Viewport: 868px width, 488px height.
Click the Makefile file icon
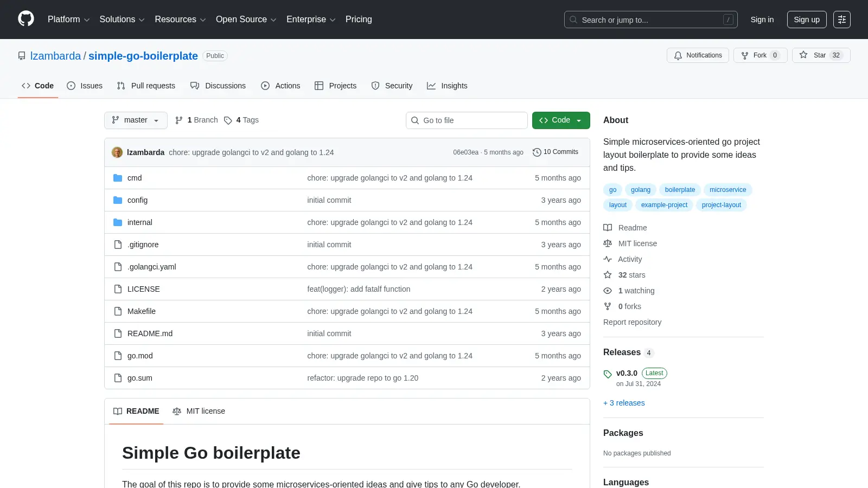point(118,311)
